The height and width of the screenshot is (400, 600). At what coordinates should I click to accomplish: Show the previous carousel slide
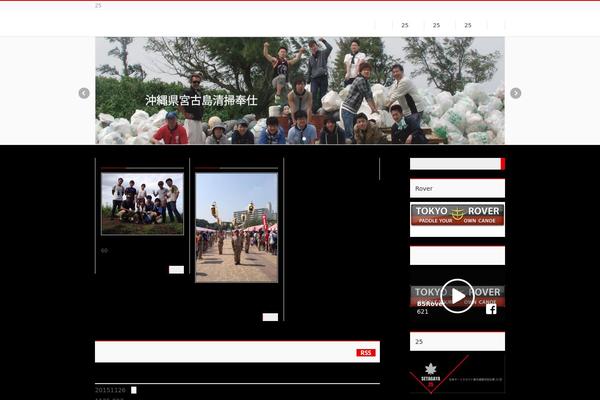[84, 93]
